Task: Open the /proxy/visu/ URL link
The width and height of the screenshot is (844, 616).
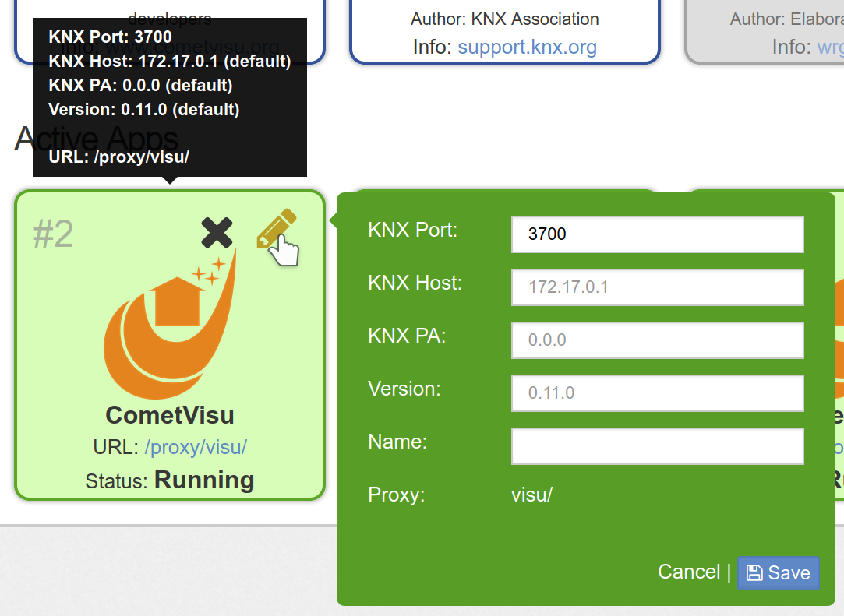Action: (x=196, y=447)
